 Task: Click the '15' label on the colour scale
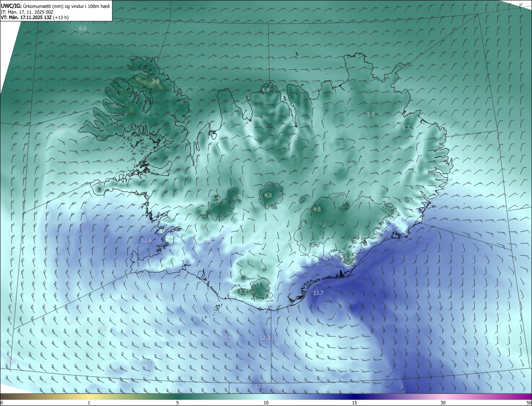[x=355, y=403]
